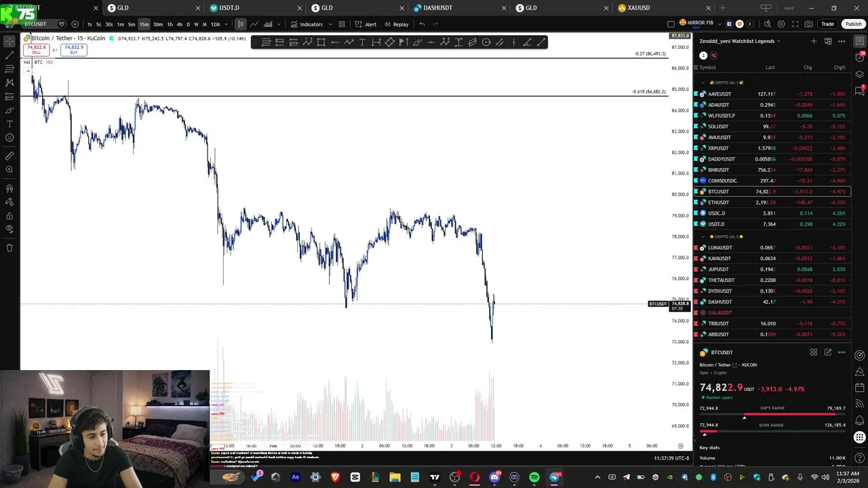Select rectangle shape in floating drawing toolbar

pyautogui.click(x=321, y=43)
